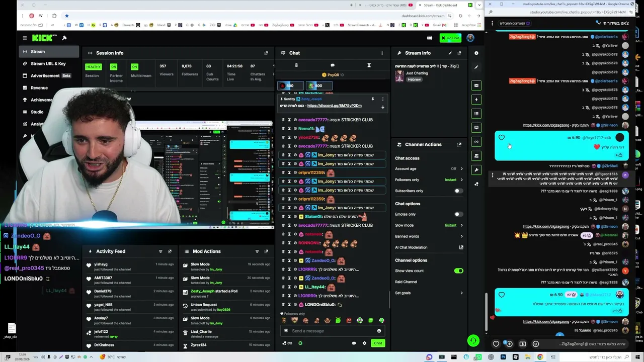Click the yishayg follower entry in Activity Feed
The width and height of the screenshot is (644, 362).
coord(130,266)
